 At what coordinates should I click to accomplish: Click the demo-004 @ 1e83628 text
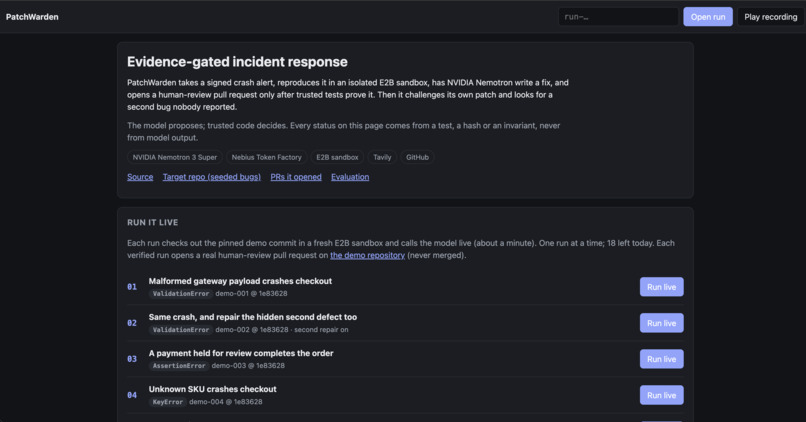tap(226, 401)
